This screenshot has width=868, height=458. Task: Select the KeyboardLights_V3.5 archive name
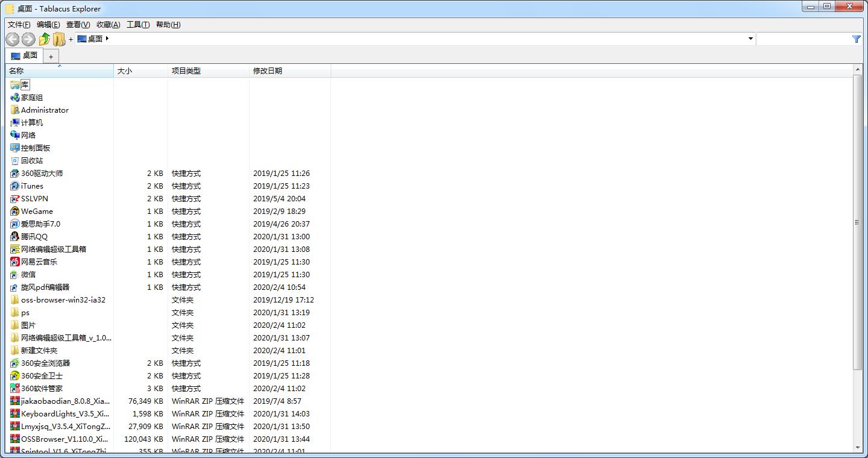coord(65,414)
